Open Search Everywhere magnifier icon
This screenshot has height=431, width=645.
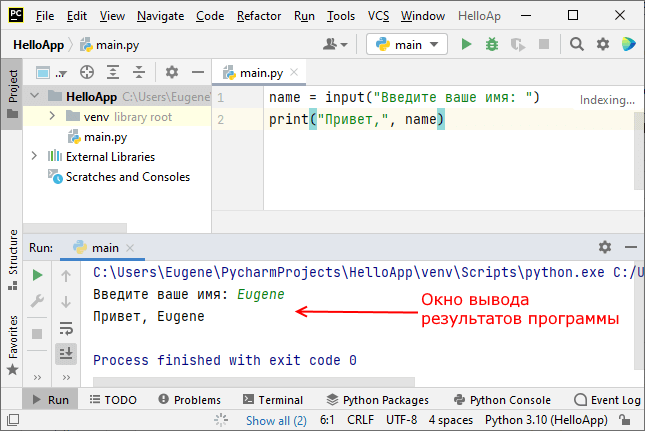[x=577, y=44]
